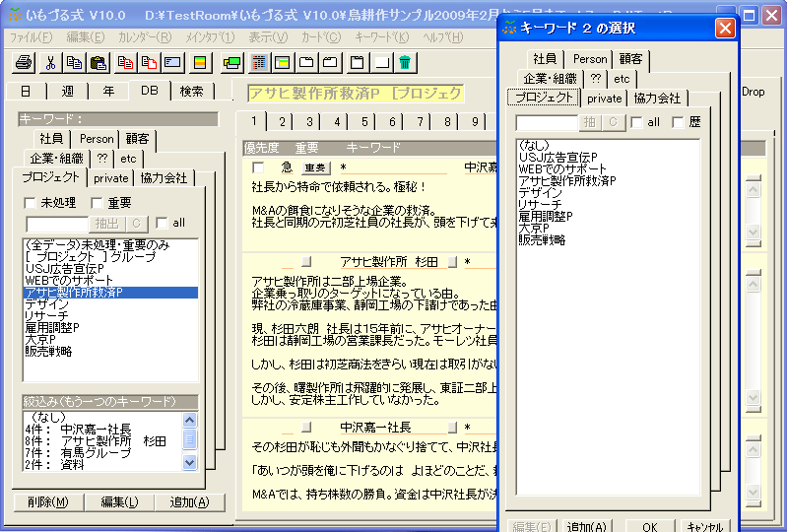Click the copy icon with blue pages

[74, 63]
